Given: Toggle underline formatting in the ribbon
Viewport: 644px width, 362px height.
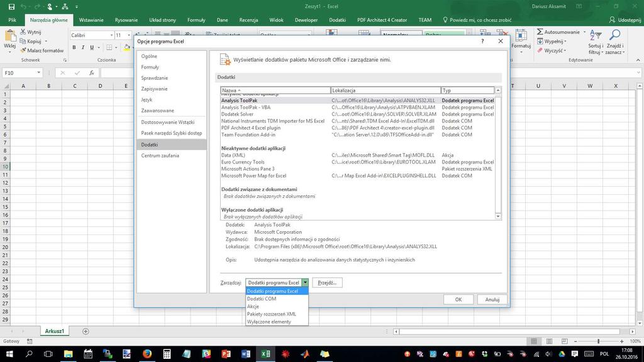Looking at the screenshot, I should (x=92, y=48).
